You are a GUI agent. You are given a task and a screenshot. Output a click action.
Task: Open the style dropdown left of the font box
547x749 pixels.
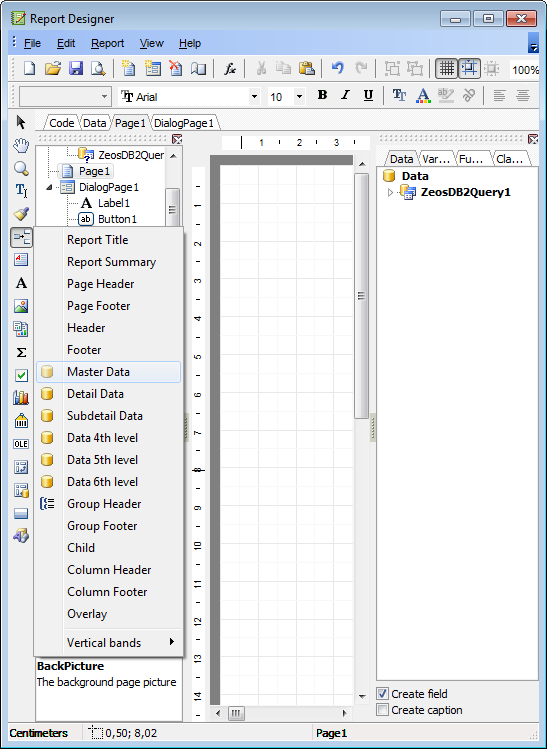click(x=104, y=96)
